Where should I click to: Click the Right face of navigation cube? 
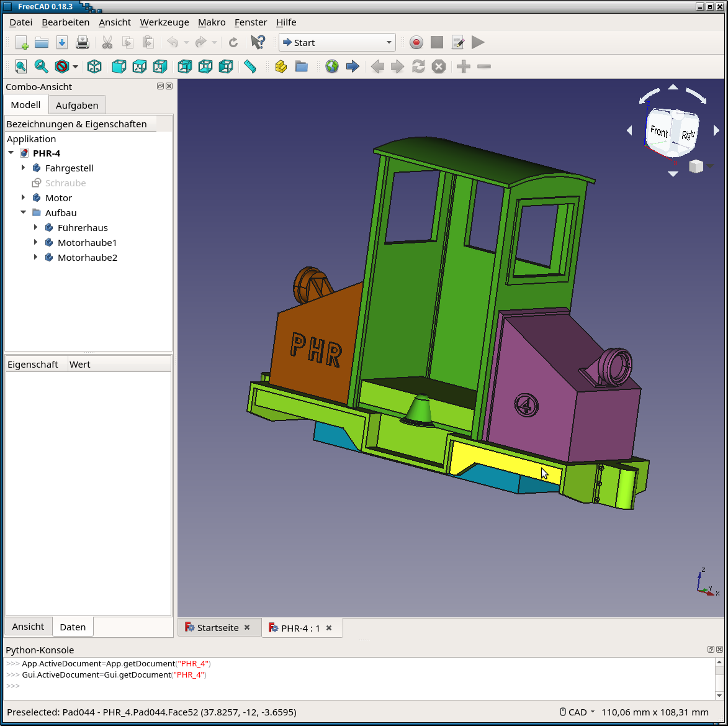687,135
